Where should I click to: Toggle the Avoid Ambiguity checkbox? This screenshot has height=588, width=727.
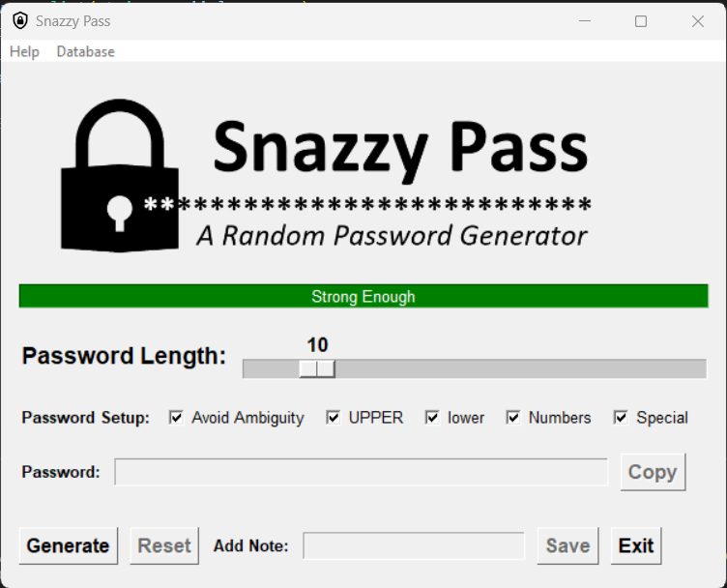[176, 418]
